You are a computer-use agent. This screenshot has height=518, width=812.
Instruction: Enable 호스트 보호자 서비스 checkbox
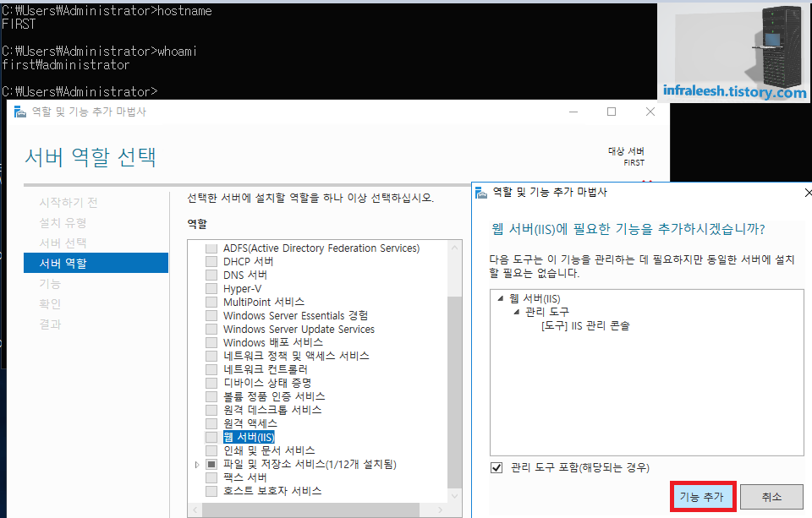[x=211, y=491]
